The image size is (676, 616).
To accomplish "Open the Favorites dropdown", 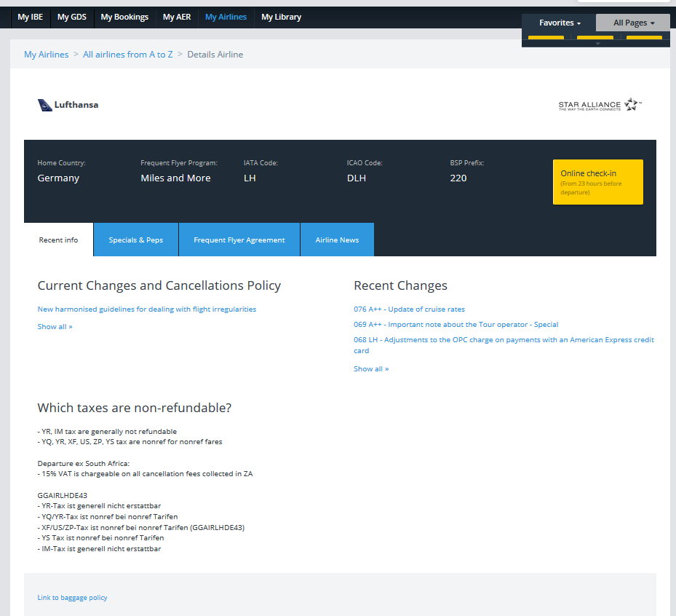I will [559, 23].
